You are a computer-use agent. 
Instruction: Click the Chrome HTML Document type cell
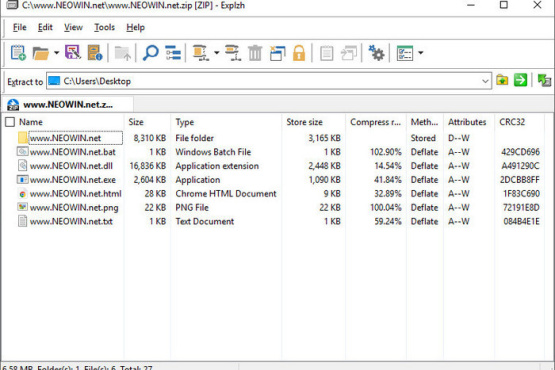(226, 194)
